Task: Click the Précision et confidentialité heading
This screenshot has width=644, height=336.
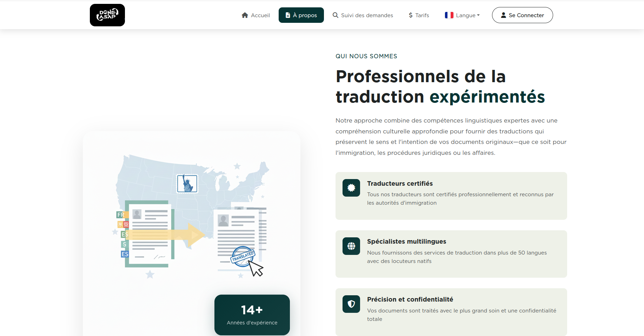Action: [410, 299]
